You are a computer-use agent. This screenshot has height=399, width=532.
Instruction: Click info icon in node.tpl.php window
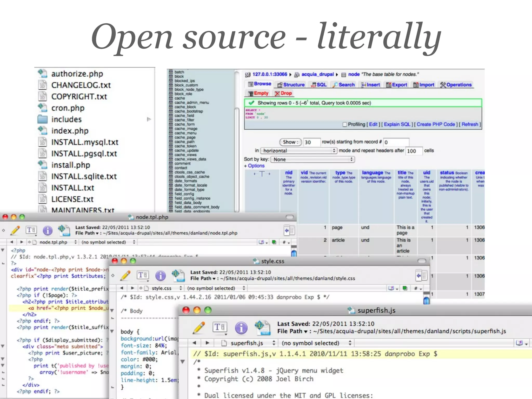point(48,230)
